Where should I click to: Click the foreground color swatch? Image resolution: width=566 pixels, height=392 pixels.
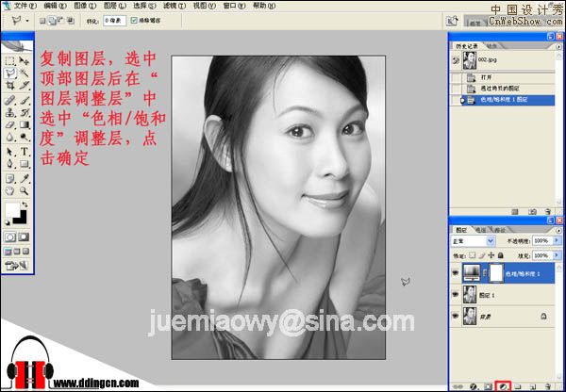click(x=11, y=209)
